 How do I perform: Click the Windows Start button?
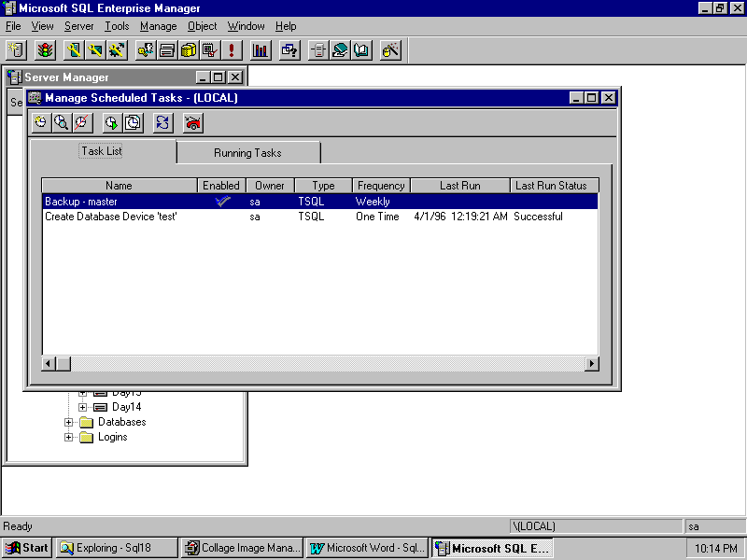[x=27, y=548]
